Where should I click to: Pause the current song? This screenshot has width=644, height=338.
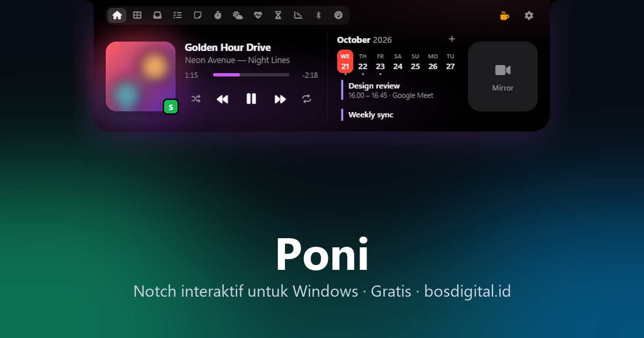[x=251, y=99]
